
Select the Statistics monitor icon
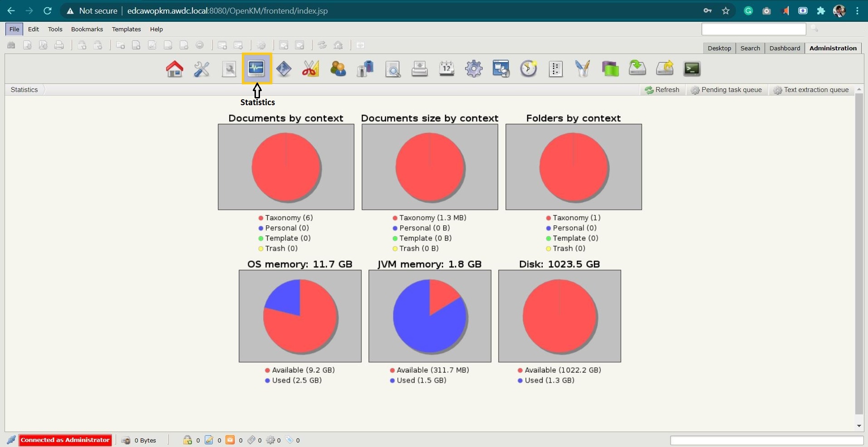click(x=256, y=68)
